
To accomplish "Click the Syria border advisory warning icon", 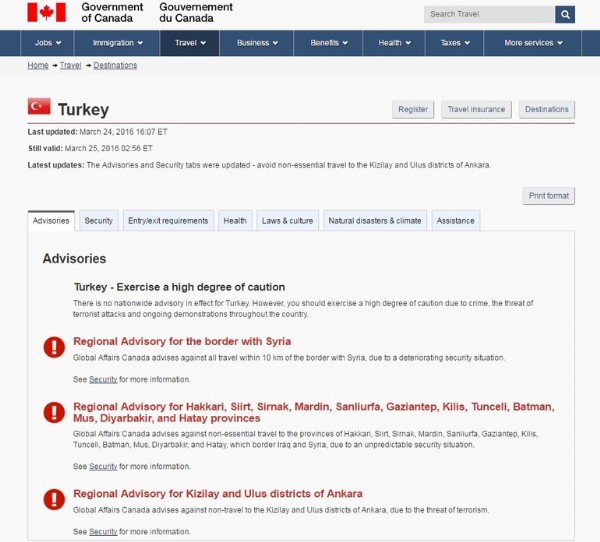I will click(x=53, y=347).
